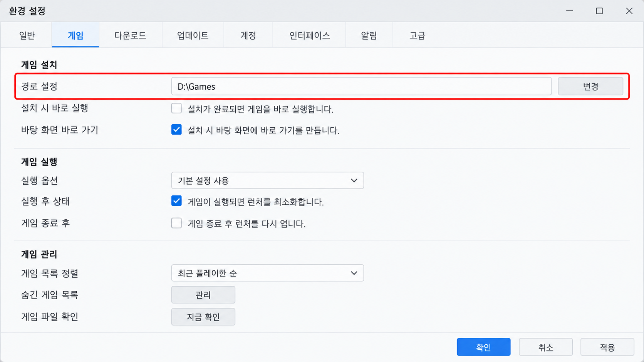The height and width of the screenshot is (362, 644).
Task: Close the 환경 설정 window
Action: (x=629, y=11)
